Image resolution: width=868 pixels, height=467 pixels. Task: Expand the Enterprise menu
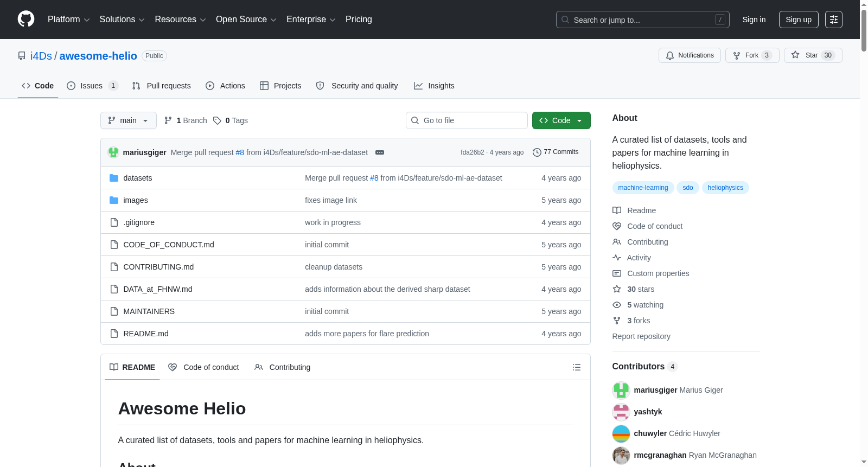[311, 20]
